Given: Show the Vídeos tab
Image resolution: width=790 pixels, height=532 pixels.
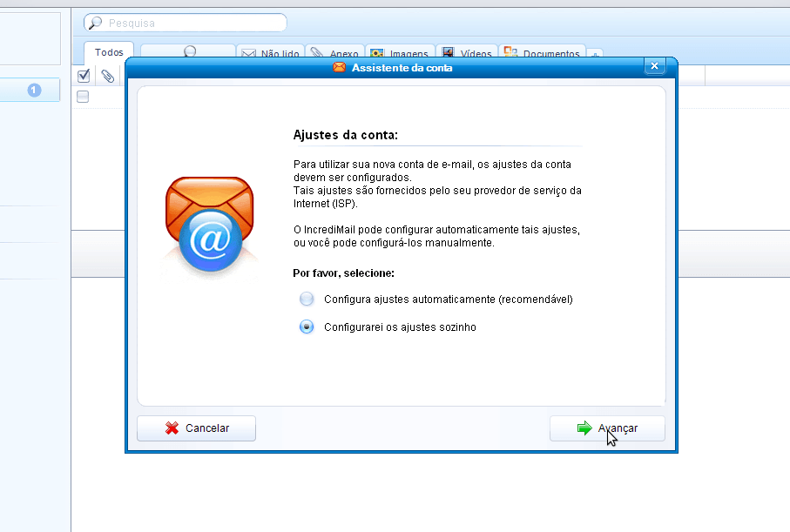Looking at the screenshot, I should [x=467, y=53].
